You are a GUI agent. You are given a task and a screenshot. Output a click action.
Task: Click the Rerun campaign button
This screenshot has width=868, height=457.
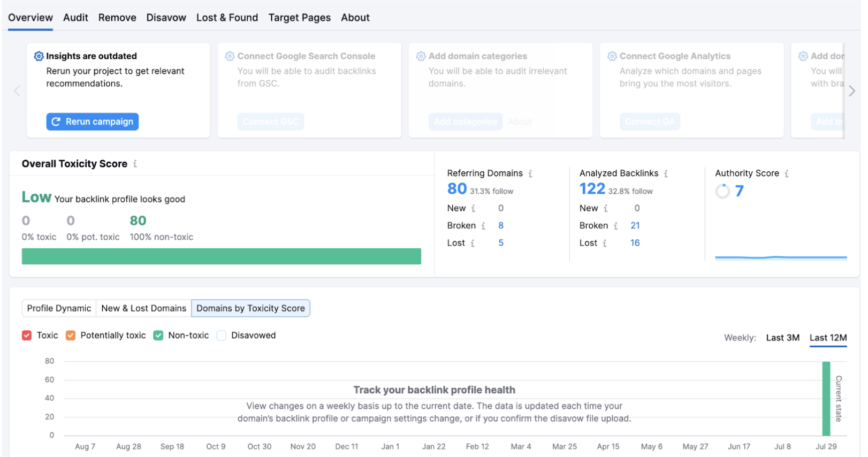click(93, 122)
